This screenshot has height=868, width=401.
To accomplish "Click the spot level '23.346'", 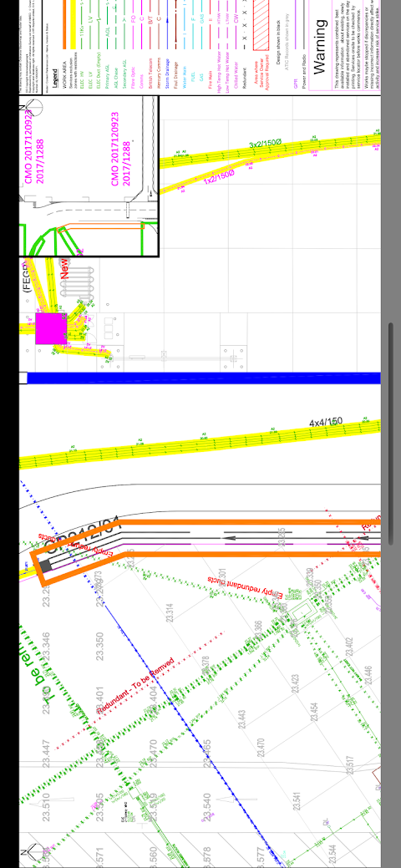I will coord(46,646).
